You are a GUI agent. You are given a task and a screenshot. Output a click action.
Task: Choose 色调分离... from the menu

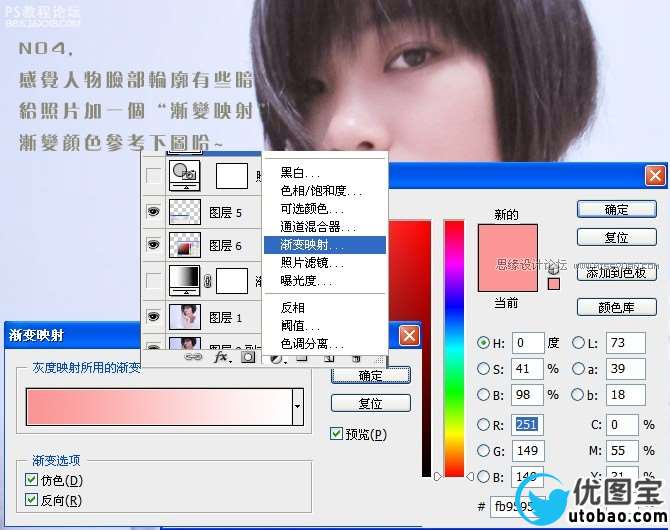click(325, 344)
